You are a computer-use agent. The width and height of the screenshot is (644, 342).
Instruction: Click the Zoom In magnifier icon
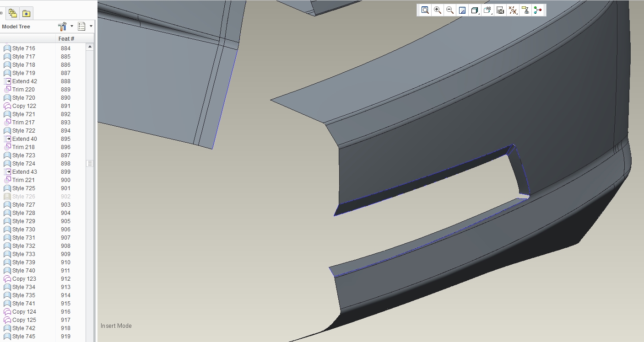tap(438, 10)
